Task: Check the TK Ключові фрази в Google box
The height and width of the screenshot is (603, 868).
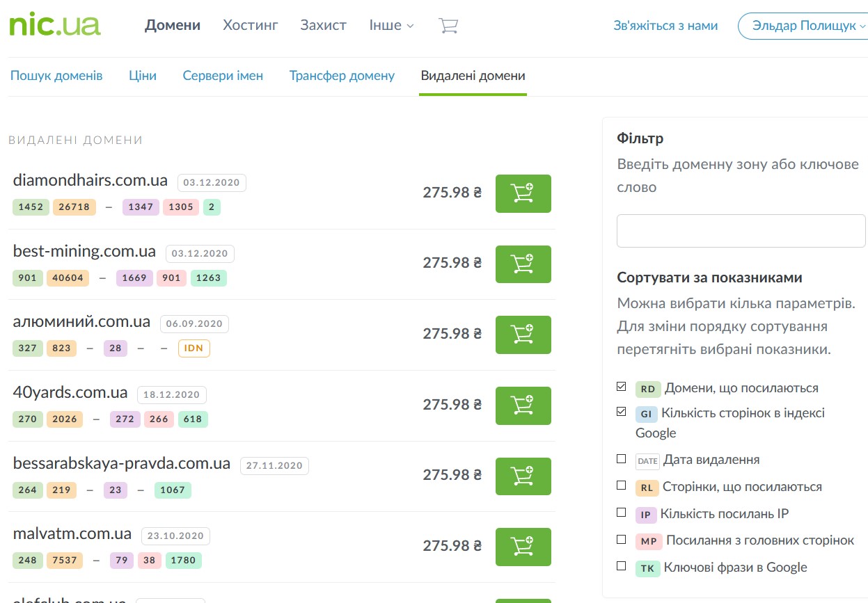Action: (622, 566)
